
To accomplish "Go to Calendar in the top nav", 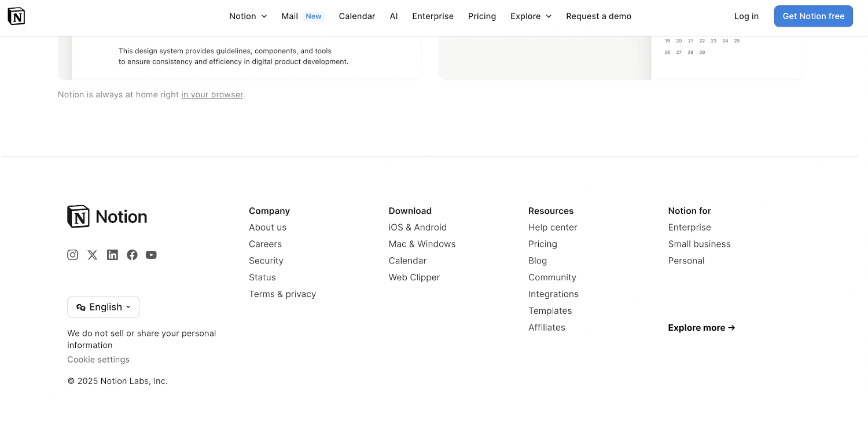I will [x=357, y=16].
